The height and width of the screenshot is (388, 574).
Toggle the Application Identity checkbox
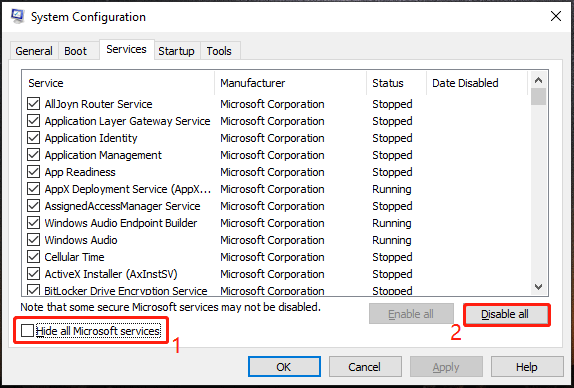[33, 138]
